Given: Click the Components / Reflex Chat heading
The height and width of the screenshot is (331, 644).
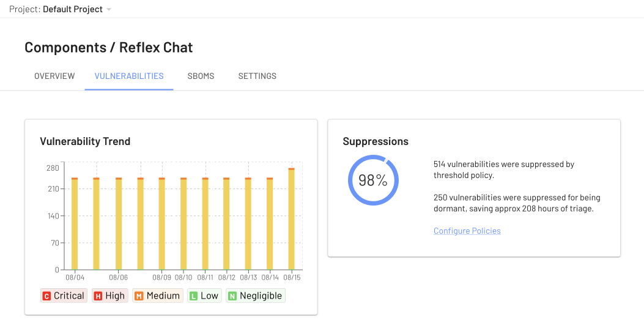Looking at the screenshot, I should [109, 47].
